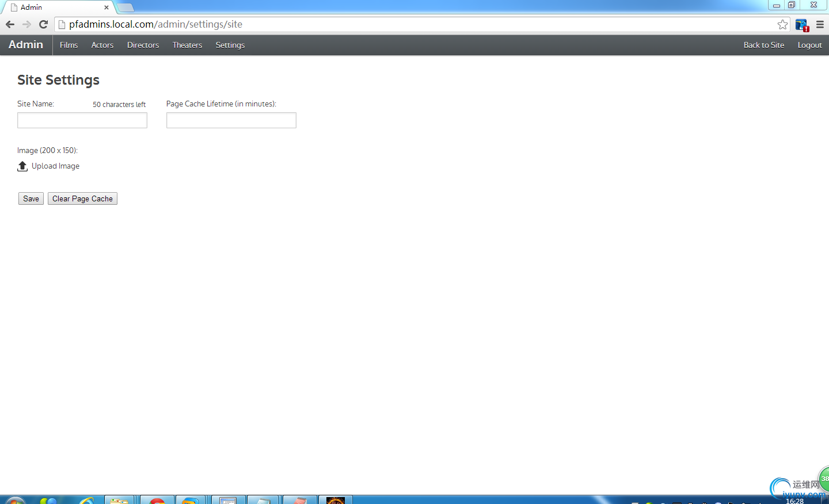Focus the Site Name input field
The height and width of the screenshot is (504, 829).
(x=82, y=120)
